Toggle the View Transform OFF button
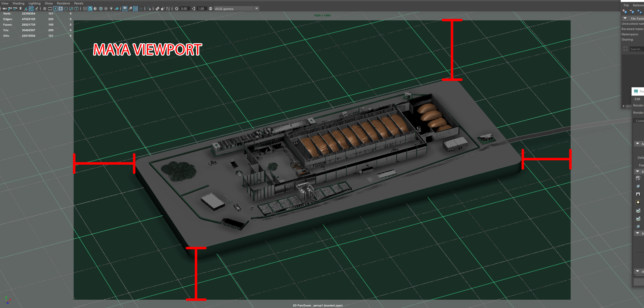644x308 pixels. pyautogui.click(x=211, y=9)
